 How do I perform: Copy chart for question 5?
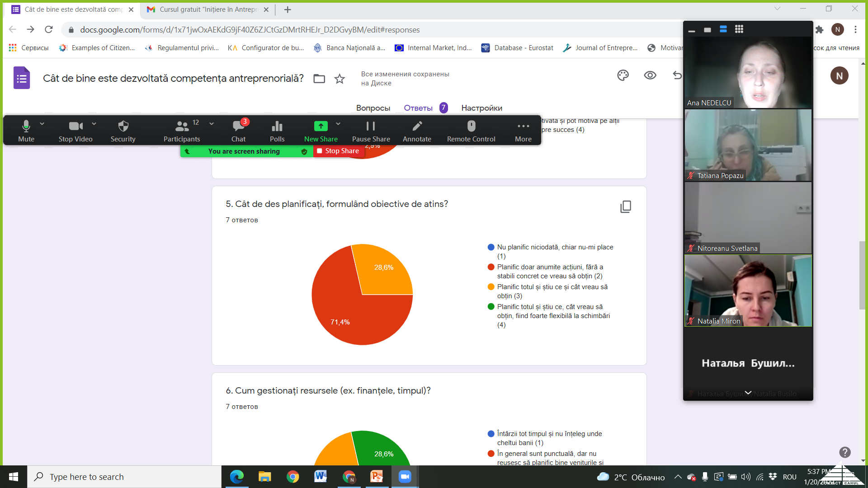626,206
